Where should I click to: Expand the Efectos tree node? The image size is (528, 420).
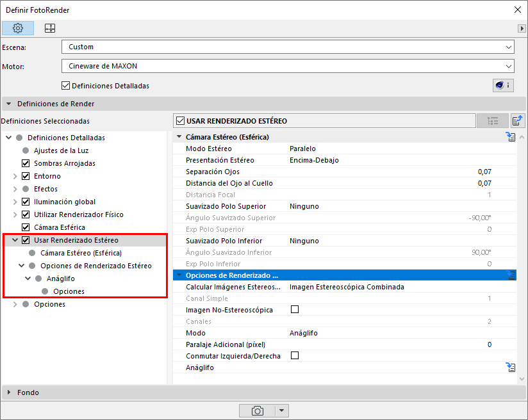(15, 189)
